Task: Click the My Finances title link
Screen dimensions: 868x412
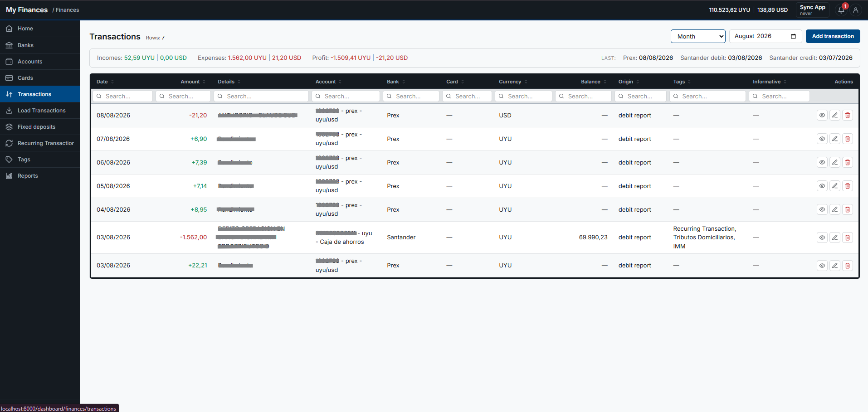Action: click(27, 10)
